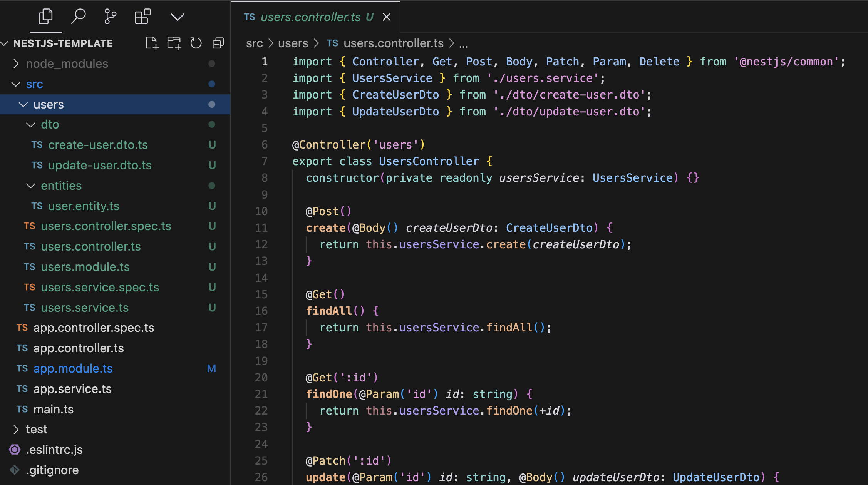Refresh the Explorer using the refresh icon
Viewport: 868px width, 485px height.
tap(196, 43)
